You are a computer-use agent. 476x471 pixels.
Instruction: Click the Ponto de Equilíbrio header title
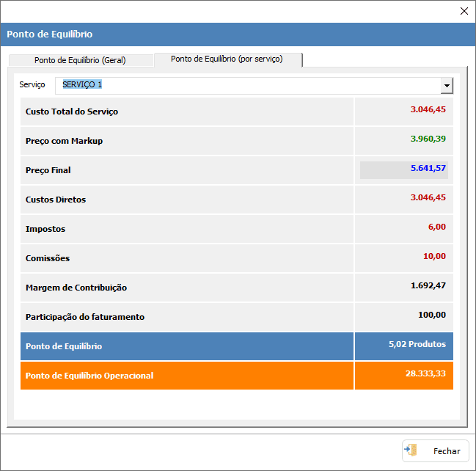49,34
